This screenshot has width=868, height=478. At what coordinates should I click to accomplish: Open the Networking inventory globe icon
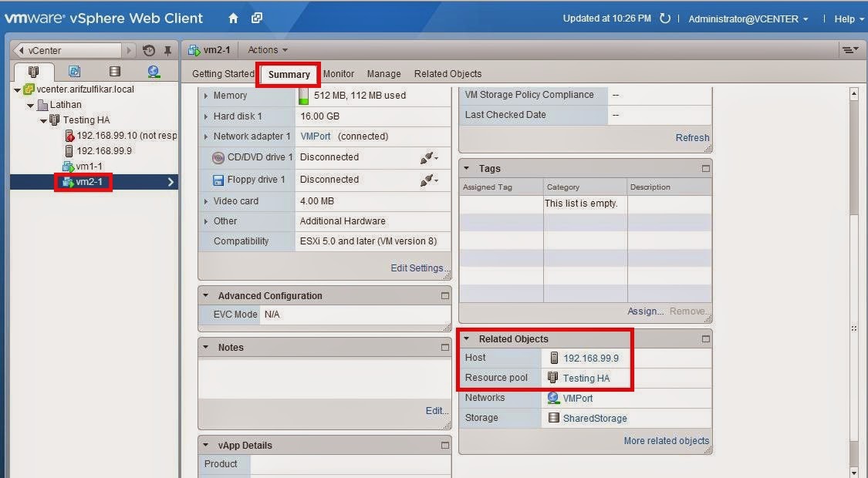click(x=152, y=69)
